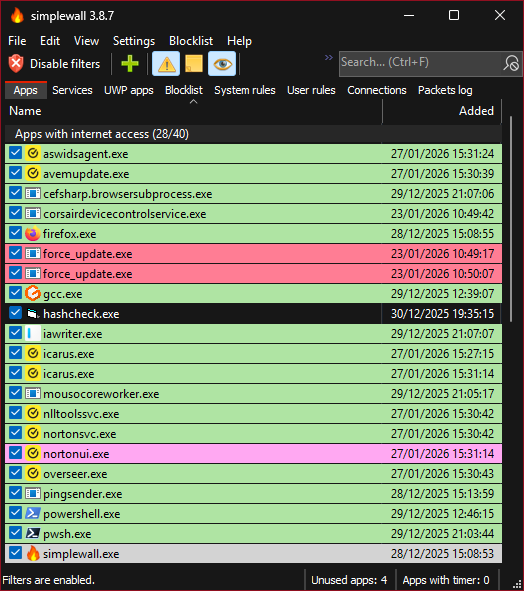
Task: Uncheck the iawriter.exe checkbox
Action: pyautogui.click(x=15, y=333)
